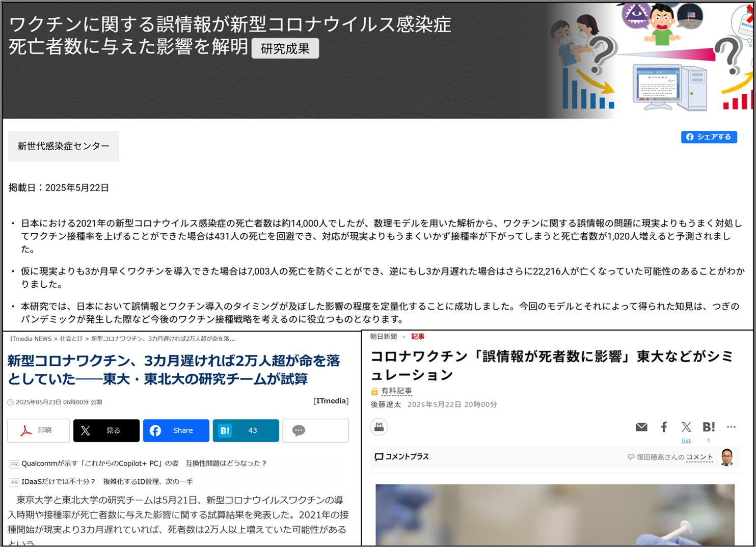Click the Asahi article print icon
The image size is (756, 547).
pos(379,427)
